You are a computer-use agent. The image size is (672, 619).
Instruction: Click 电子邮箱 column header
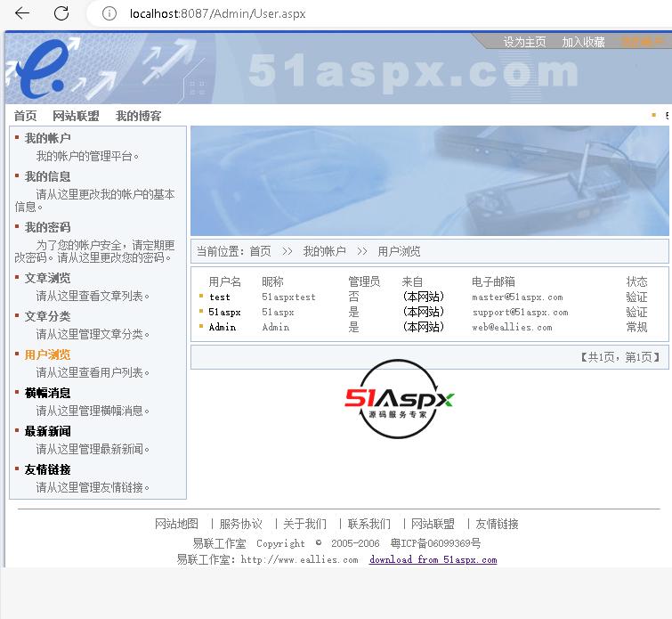point(493,281)
